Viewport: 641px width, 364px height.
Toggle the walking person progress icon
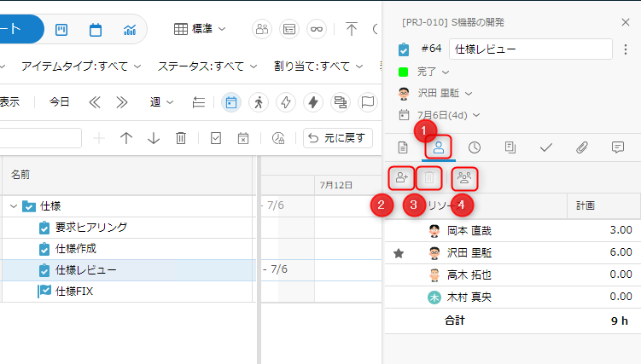(x=259, y=102)
